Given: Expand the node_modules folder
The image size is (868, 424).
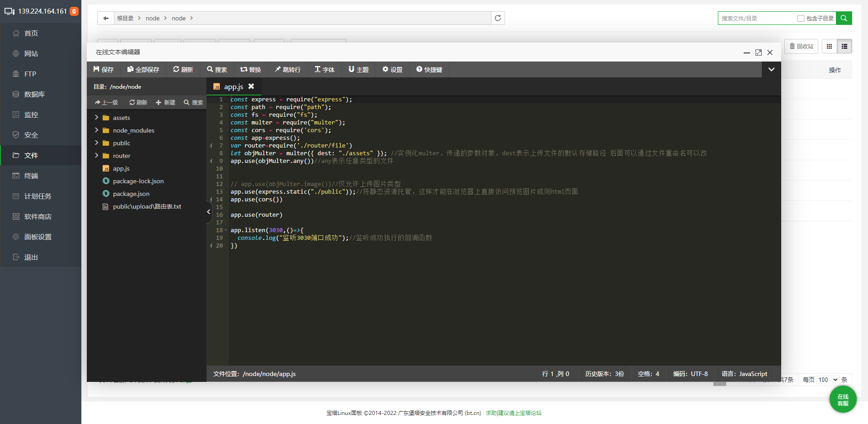Looking at the screenshot, I should 96,130.
